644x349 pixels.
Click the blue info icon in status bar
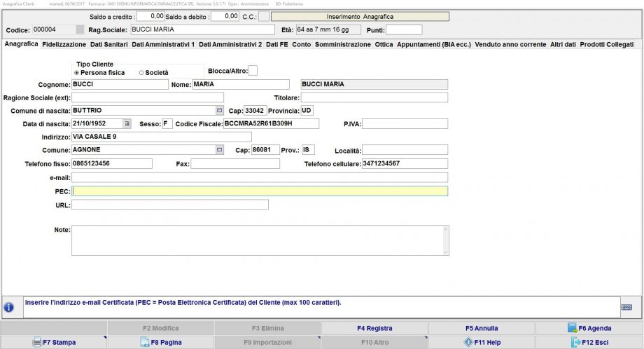click(x=9, y=307)
